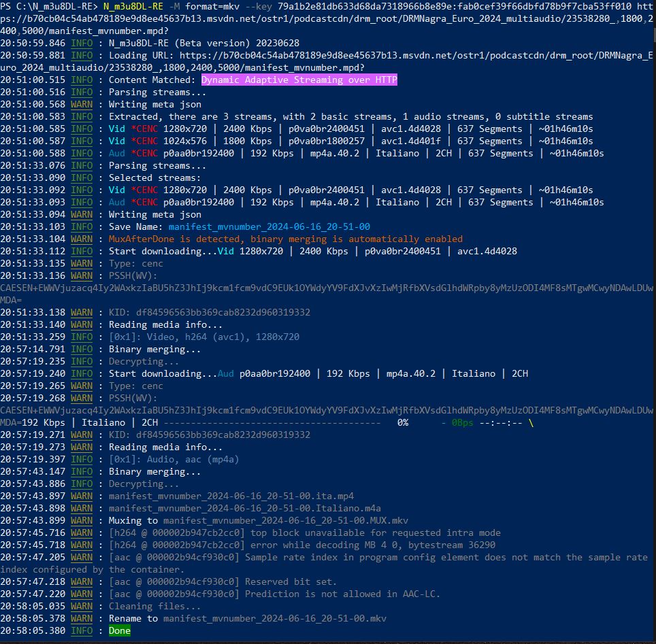Image resolution: width=656 pixels, height=644 pixels.
Task: Click 'Decrypting...' at 20:57:43.886
Action: [144, 484]
